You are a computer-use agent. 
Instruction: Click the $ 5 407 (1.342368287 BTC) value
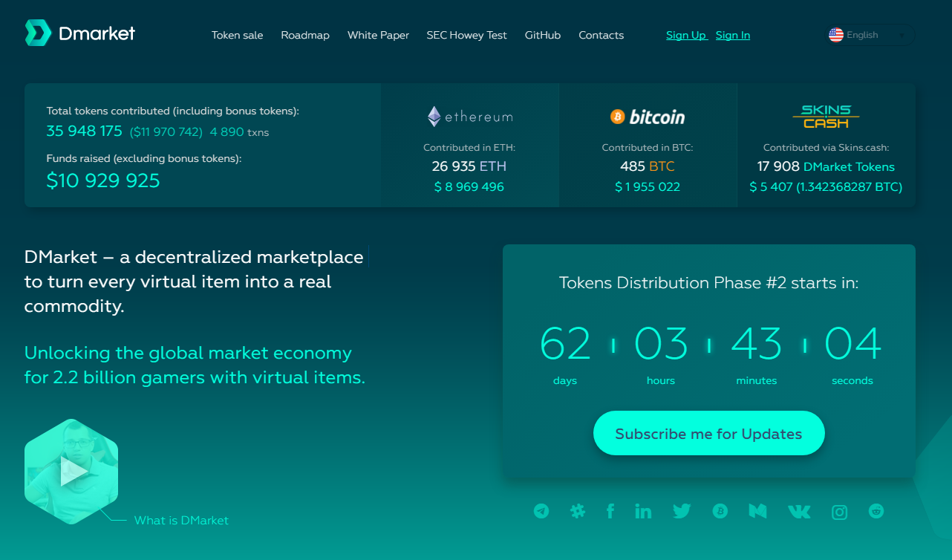(x=826, y=187)
